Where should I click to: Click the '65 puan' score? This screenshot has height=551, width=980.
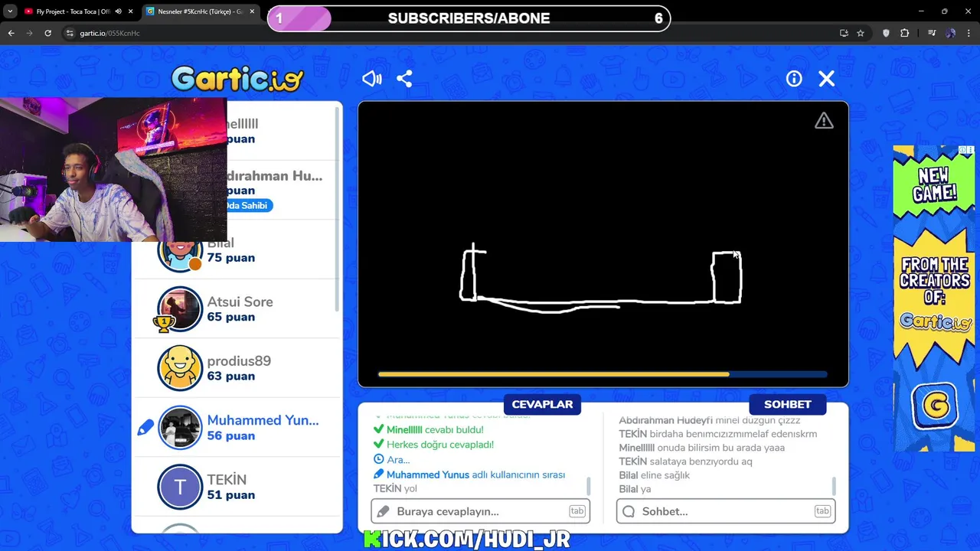click(x=230, y=317)
